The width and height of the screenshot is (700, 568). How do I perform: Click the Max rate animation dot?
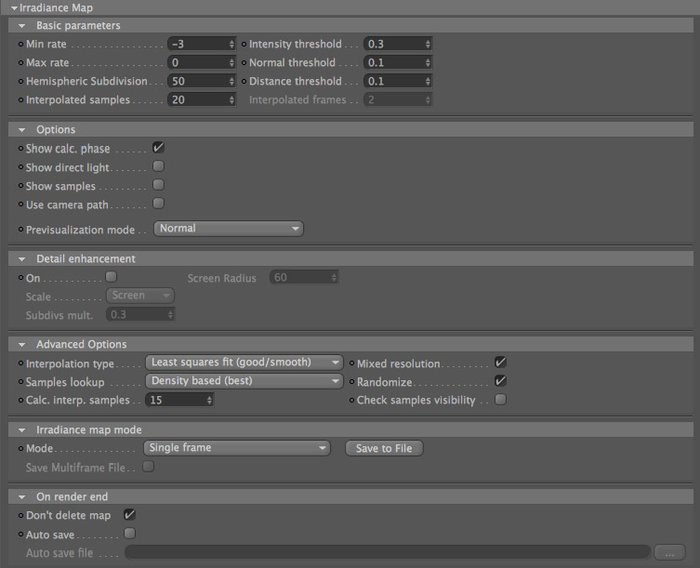(21, 63)
